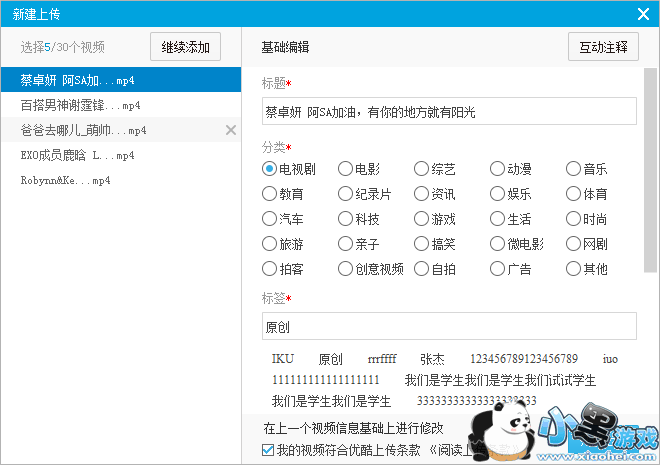Select the 微电影 category radio button
This screenshot has width=660, height=465.
pos(497,244)
